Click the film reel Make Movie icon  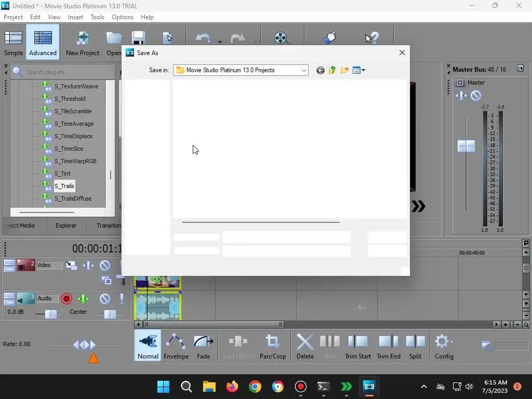tap(281, 37)
